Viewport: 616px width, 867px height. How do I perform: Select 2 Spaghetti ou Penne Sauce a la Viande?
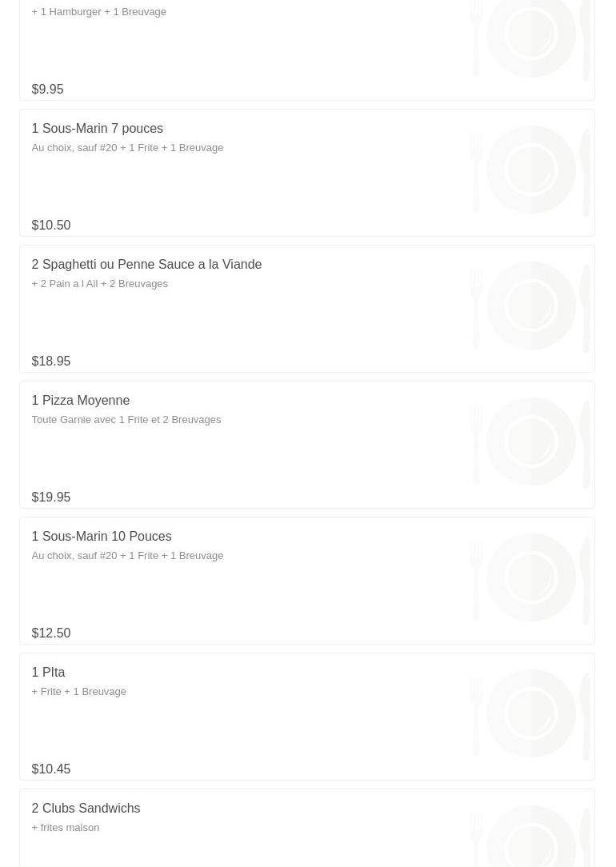(x=146, y=265)
